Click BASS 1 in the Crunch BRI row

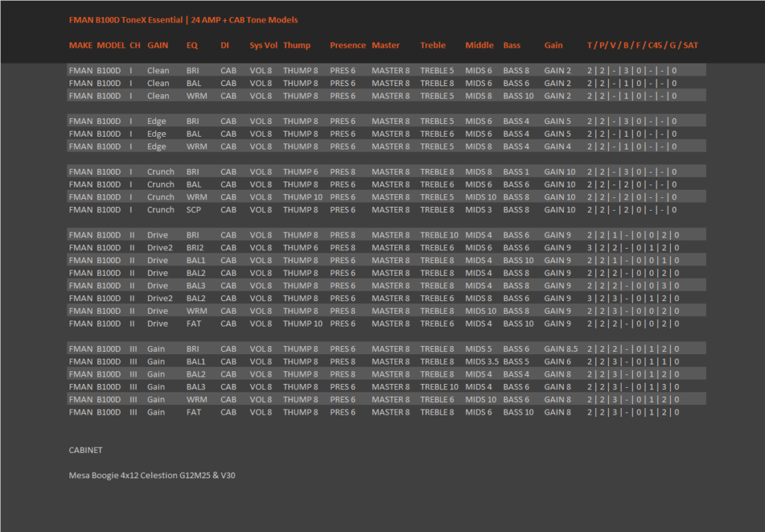point(516,172)
